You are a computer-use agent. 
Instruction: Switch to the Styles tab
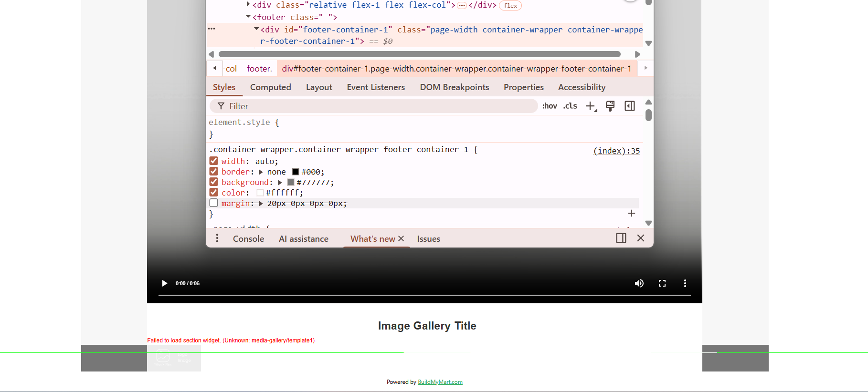point(224,87)
